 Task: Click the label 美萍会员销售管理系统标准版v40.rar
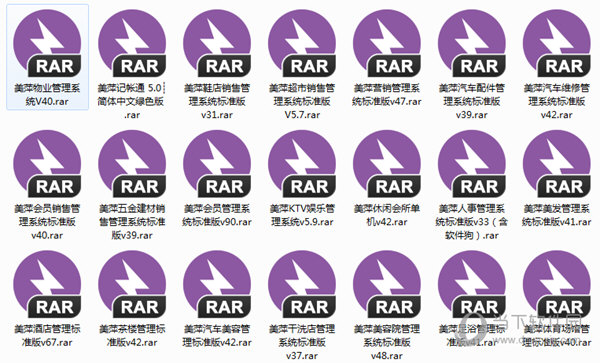pyautogui.click(x=47, y=222)
